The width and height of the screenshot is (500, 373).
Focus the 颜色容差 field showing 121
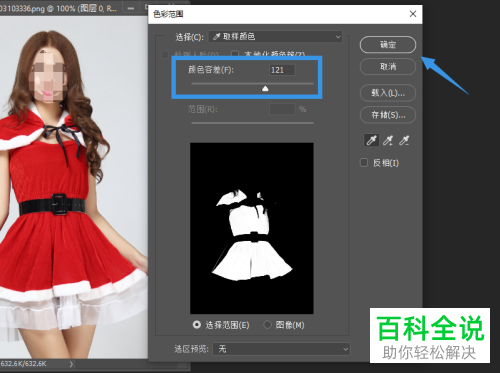tap(282, 70)
